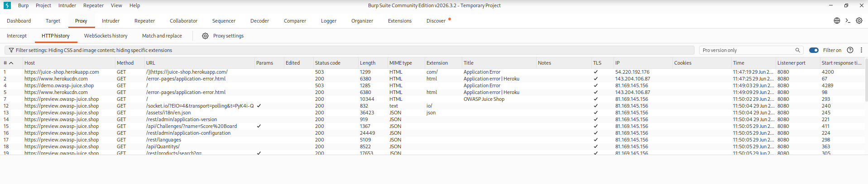Click the Params checkmark for socket.io row
The width and height of the screenshot is (868, 184).
259,106
